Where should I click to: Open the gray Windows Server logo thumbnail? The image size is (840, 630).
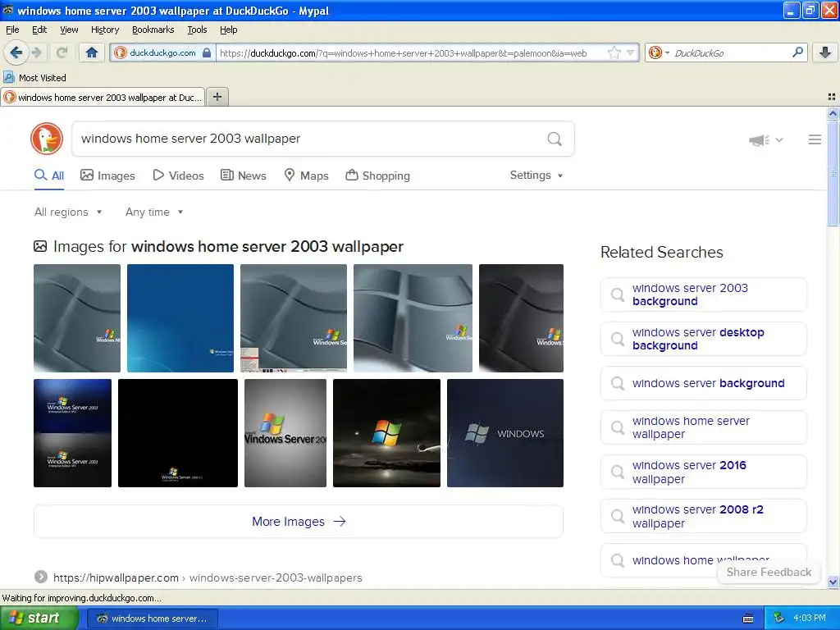(x=285, y=433)
